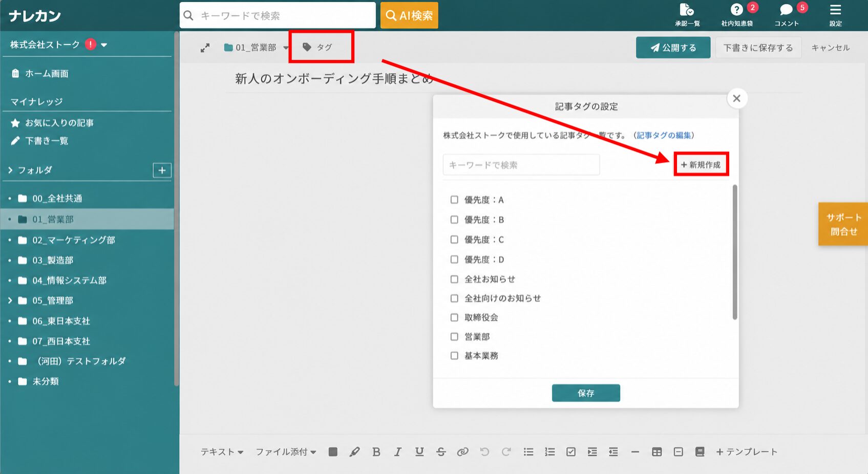Image resolution: width=868 pixels, height=474 pixels.
Task: Open the ファイル添付 dropdown
Action: (286, 451)
